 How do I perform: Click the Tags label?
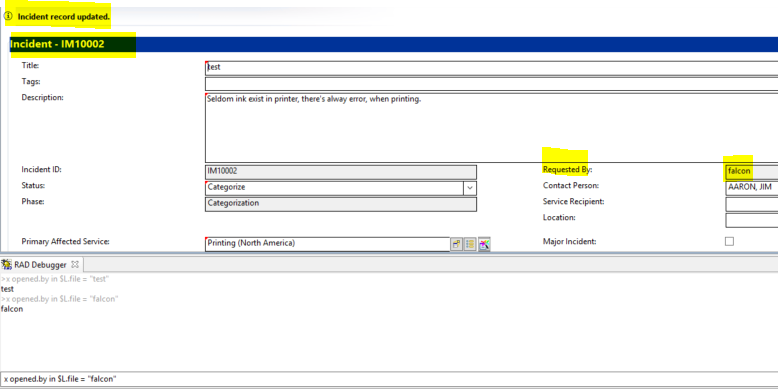coord(31,81)
